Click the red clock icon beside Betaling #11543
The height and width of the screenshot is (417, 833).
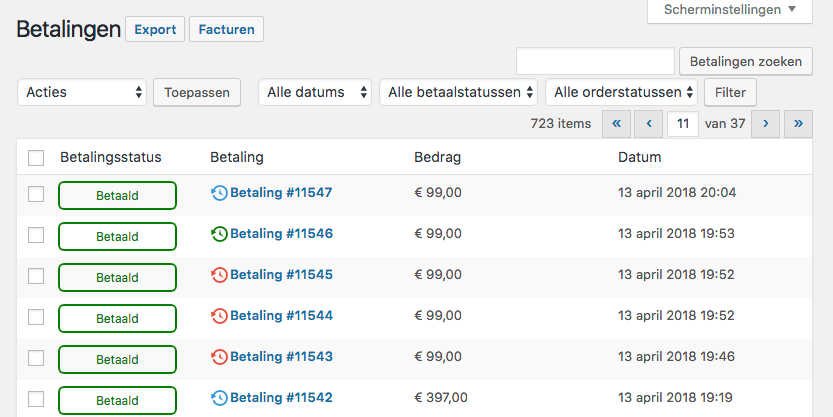click(219, 357)
